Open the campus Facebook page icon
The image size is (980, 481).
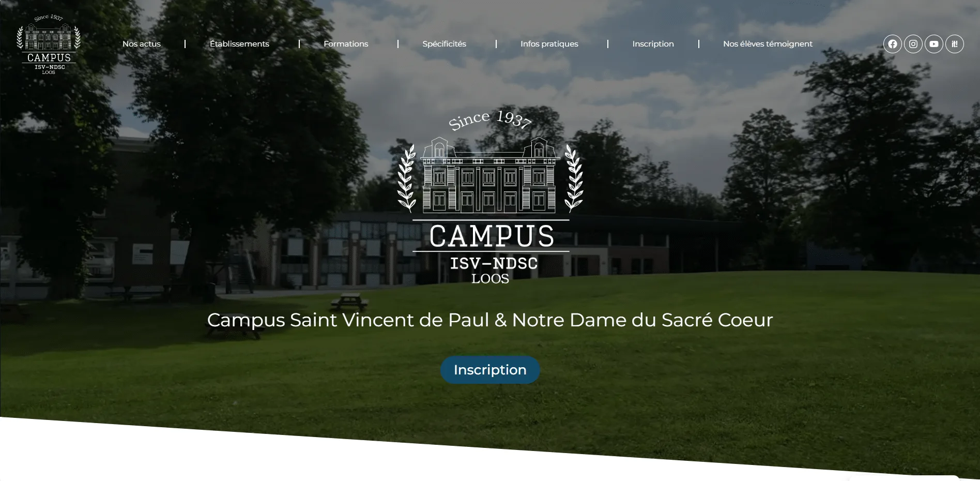(x=892, y=44)
